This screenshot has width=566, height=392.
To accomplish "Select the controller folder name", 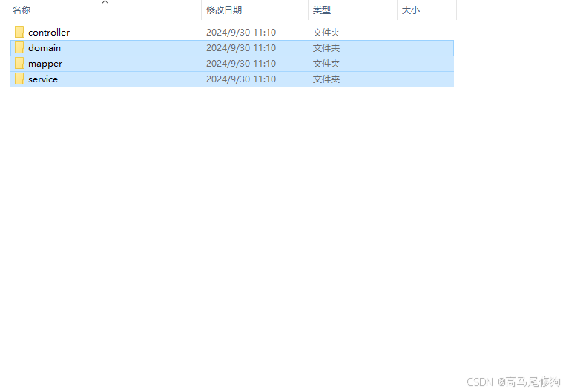I will (x=49, y=33).
